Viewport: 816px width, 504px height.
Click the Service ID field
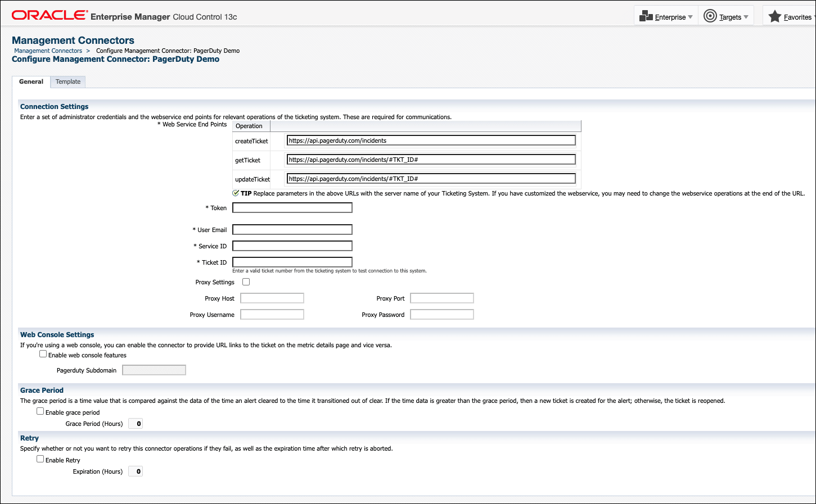coord(292,246)
